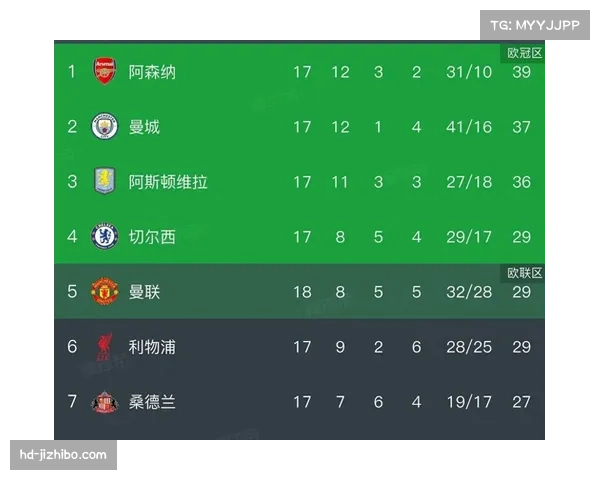Open the 阿森纳 team name
600x480 pixels.
[152, 72]
